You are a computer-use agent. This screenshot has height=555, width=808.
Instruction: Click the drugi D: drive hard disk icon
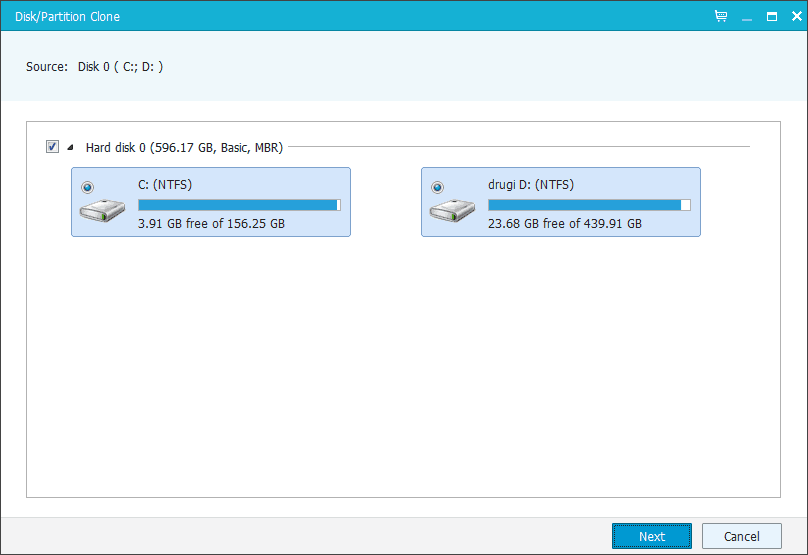(x=452, y=210)
